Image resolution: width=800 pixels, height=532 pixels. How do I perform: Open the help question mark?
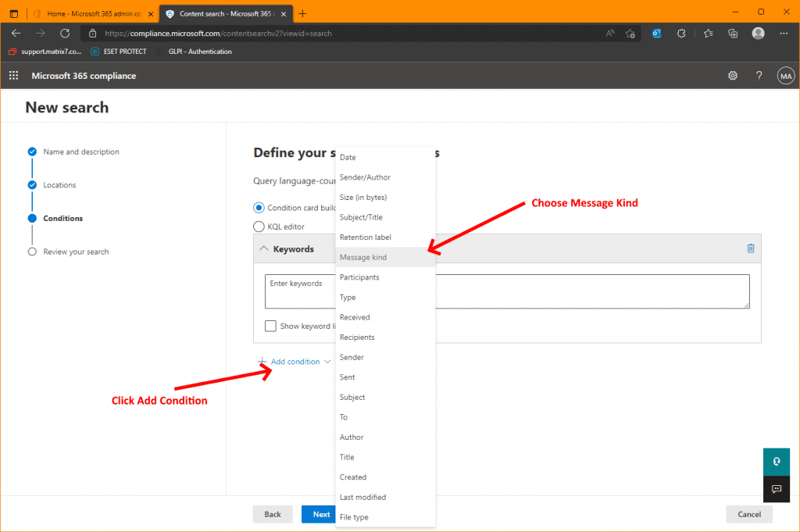click(x=759, y=76)
